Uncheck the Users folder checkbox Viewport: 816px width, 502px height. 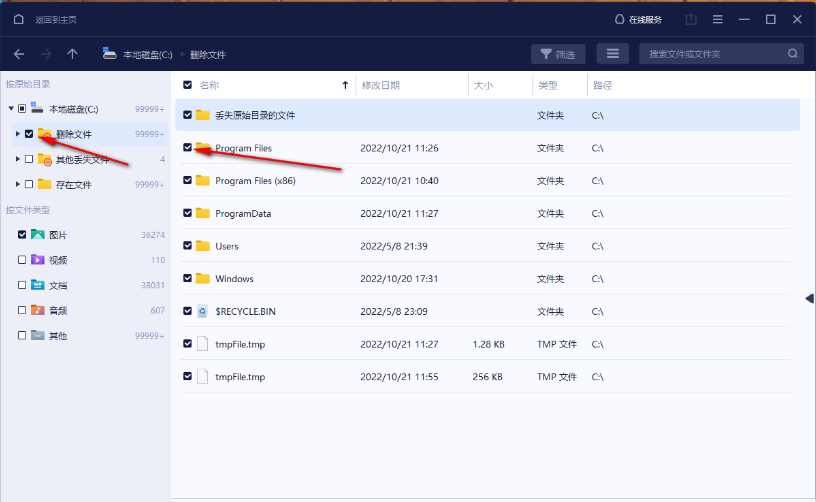pyautogui.click(x=187, y=246)
